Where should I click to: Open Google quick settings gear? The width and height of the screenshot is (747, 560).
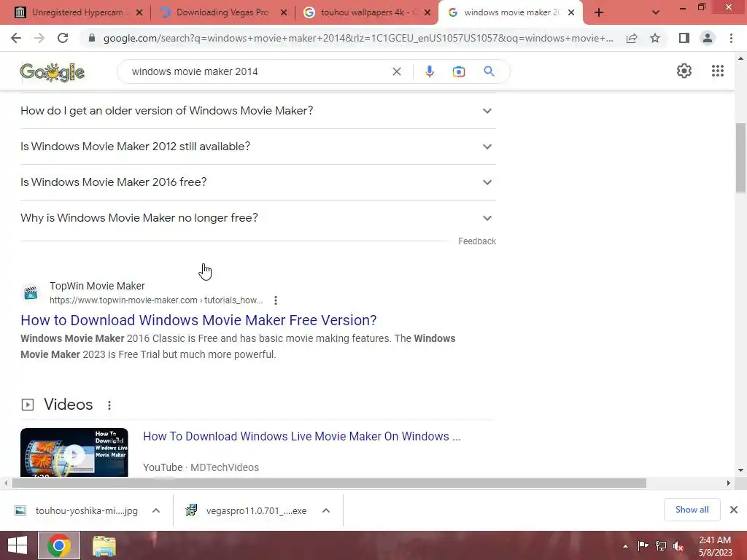(x=684, y=71)
